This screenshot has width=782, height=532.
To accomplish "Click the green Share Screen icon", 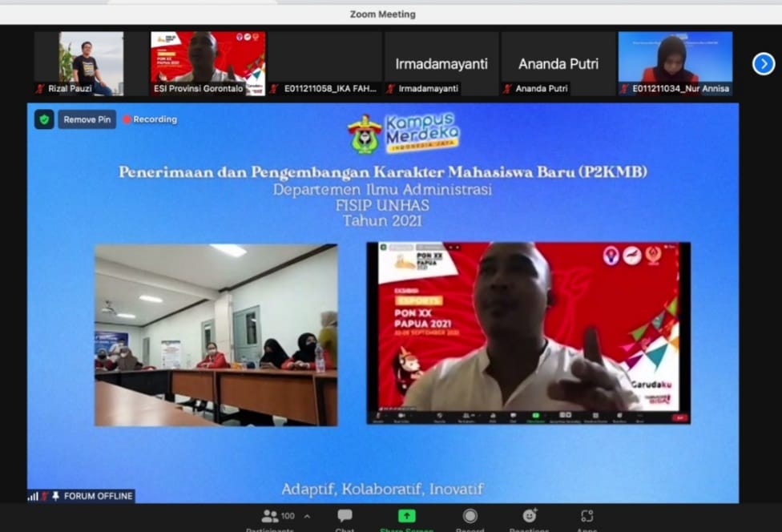I will tap(406, 515).
